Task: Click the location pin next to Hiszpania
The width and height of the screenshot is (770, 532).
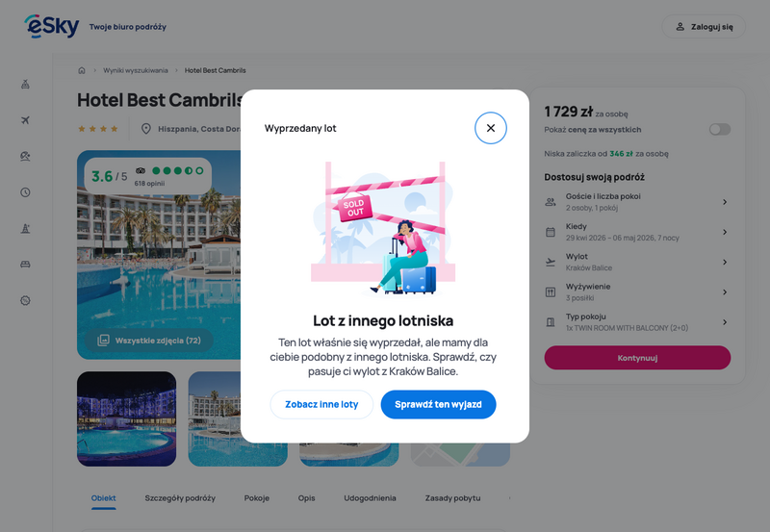Action: [x=146, y=129]
